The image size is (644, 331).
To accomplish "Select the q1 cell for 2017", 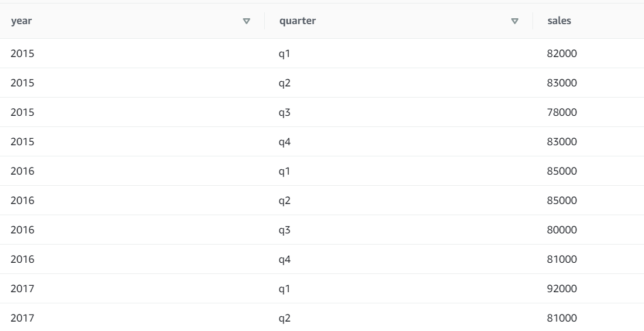I will coord(285,289).
